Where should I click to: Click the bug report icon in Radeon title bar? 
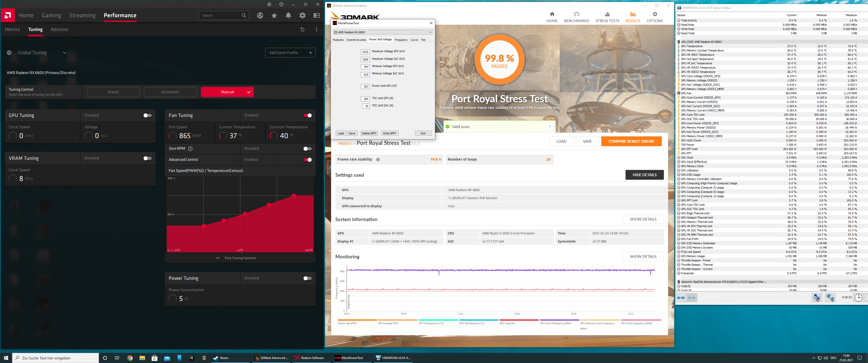click(269, 4)
